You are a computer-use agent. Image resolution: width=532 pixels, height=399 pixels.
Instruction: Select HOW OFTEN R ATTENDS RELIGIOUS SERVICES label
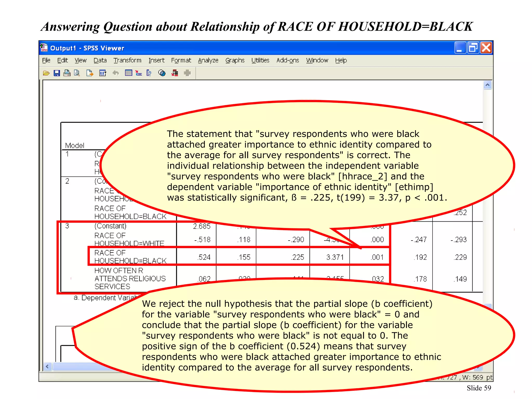[x=130, y=278]
